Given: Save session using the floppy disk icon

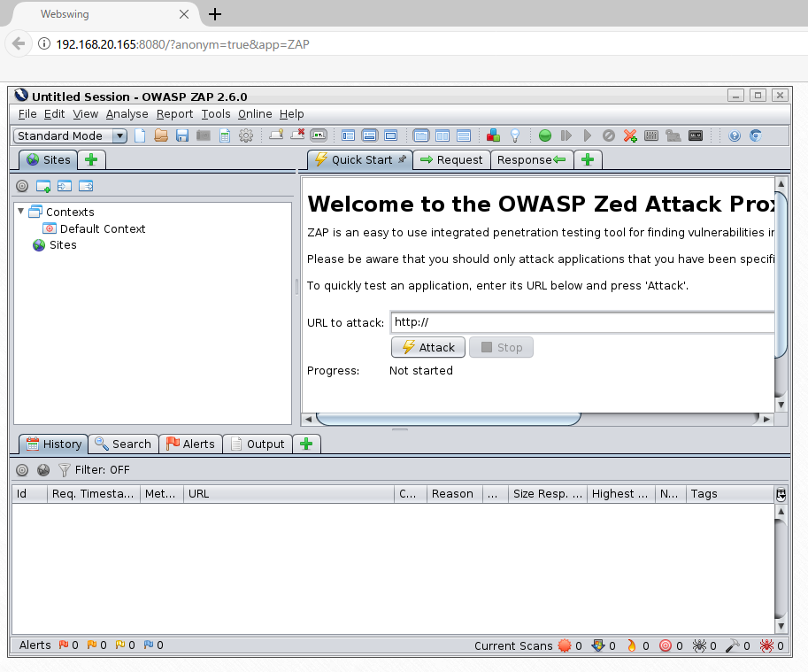Looking at the screenshot, I should pos(182,135).
